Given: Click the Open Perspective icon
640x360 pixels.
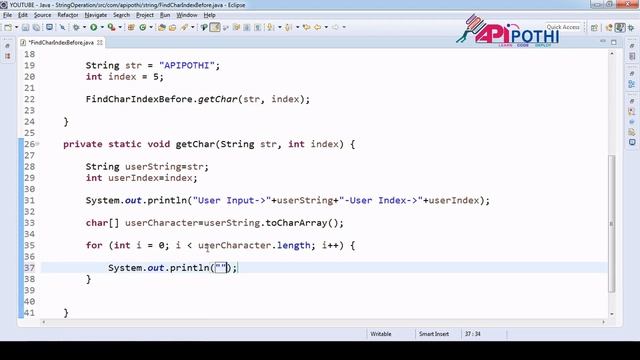Looking at the screenshot, I should tap(594, 27).
